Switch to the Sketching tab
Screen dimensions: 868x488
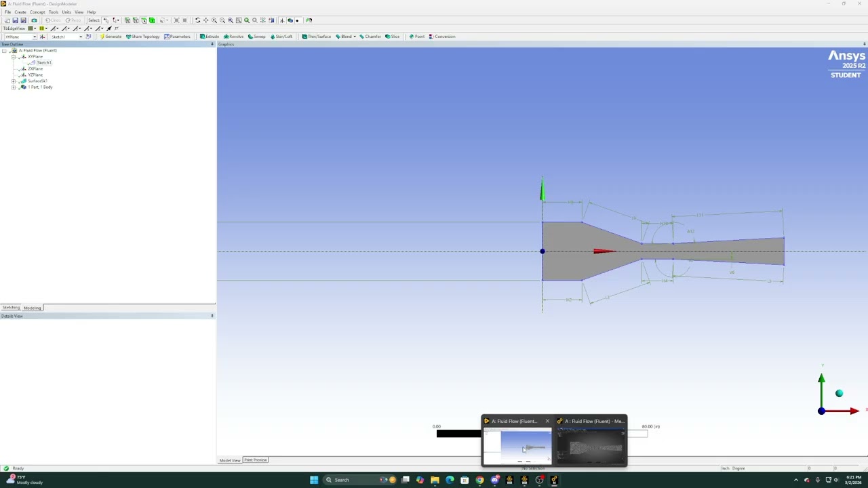point(11,308)
